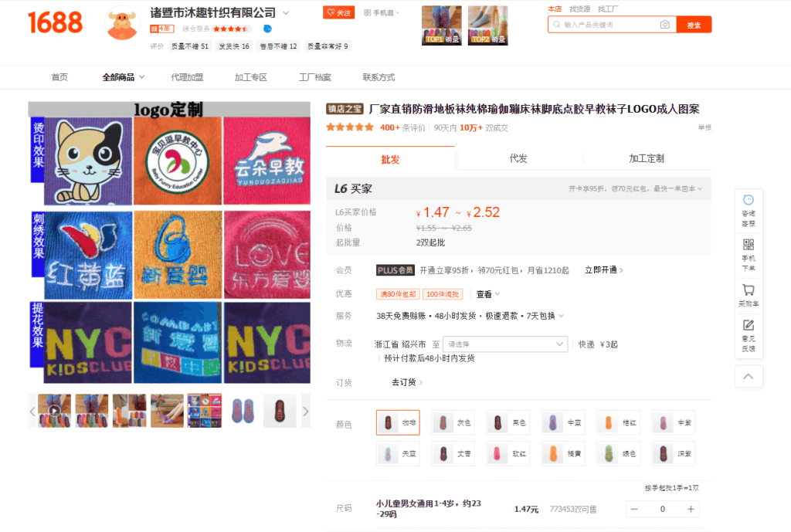Open 加工专区 navigation item
Screen dimensions: 791x532
pos(251,77)
